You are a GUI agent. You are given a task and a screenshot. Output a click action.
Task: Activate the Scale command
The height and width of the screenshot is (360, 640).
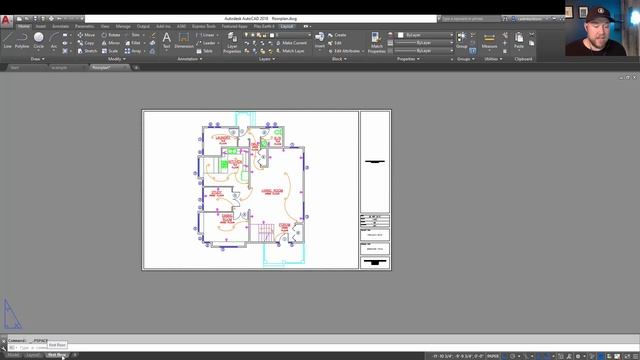[110, 51]
